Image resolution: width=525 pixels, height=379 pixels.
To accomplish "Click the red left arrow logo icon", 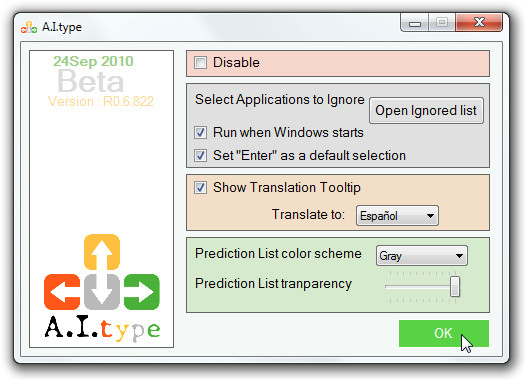I will [x=62, y=292].
